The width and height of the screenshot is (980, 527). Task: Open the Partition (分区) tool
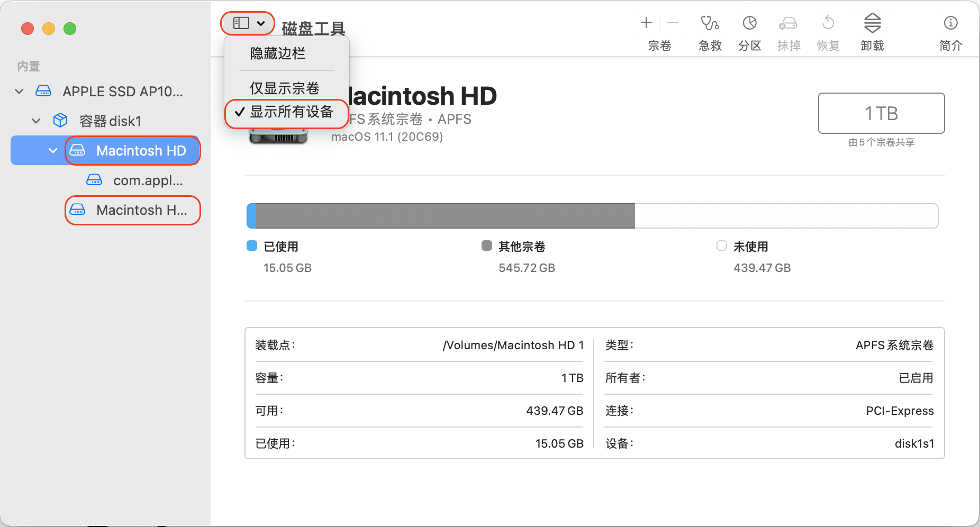[749, 24]
